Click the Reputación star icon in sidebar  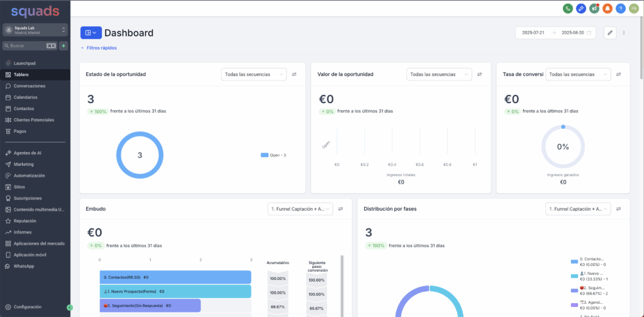(x=8, y=221)
